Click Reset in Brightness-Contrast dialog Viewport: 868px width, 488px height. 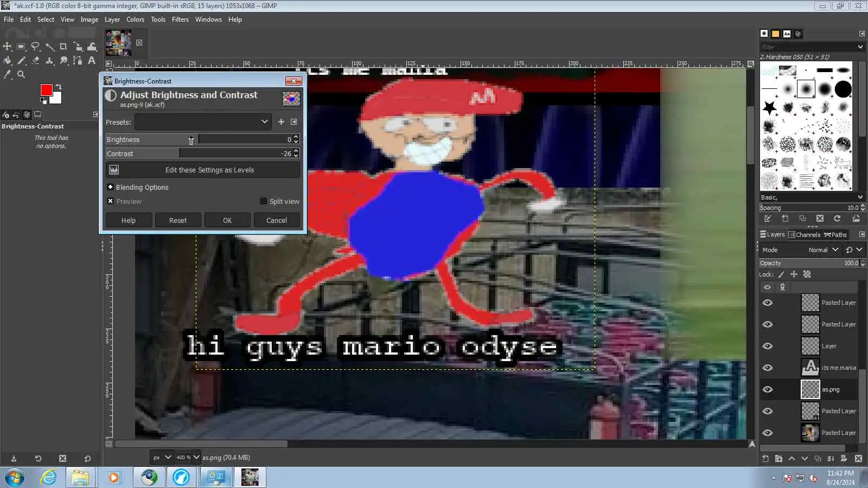[178, 221]
